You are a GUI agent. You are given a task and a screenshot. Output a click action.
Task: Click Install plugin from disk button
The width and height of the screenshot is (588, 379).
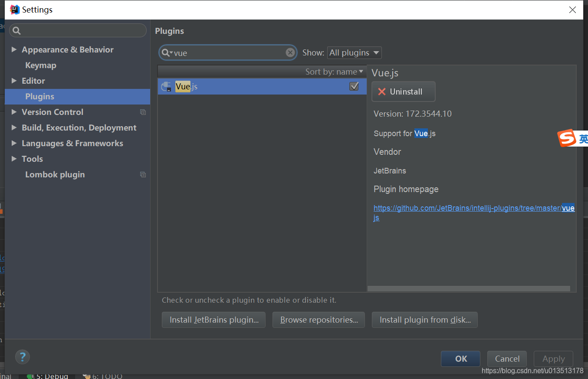pyautogui.click(x=425, y=320)
